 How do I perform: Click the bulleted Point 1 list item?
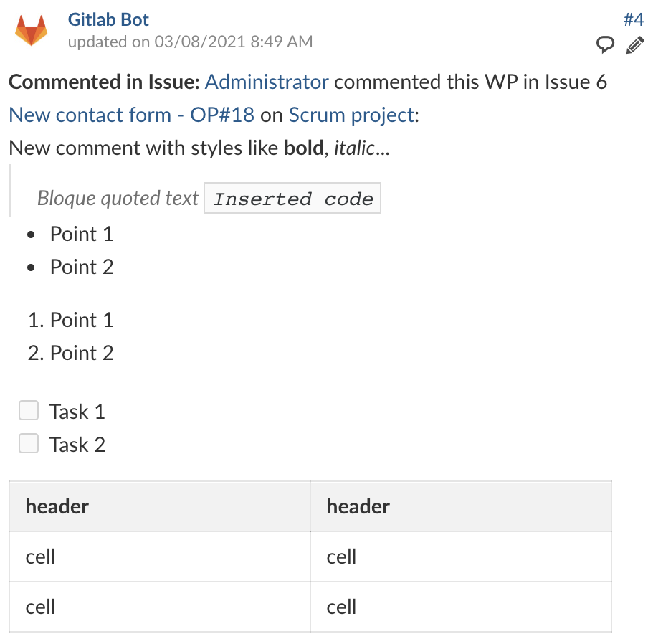(x=81, y=234)
